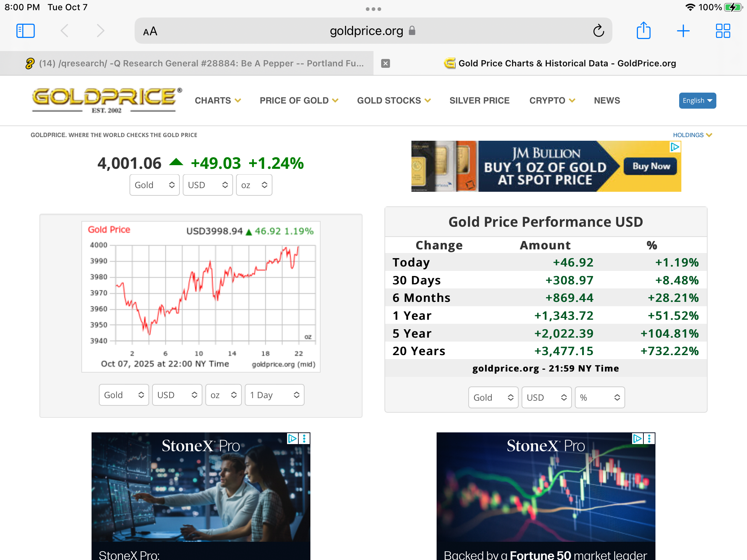Close the Q Research tab
Viewport: 747px width, 560px height.
click(385, 63)
